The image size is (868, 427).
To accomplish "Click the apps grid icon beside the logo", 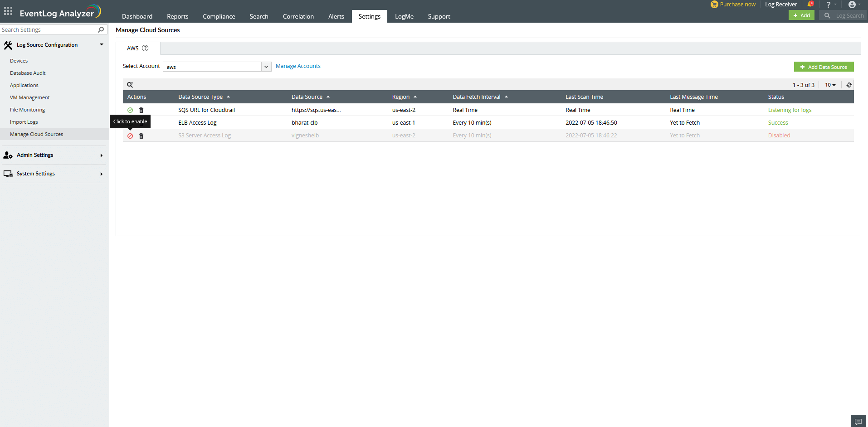I will (8, 11).
